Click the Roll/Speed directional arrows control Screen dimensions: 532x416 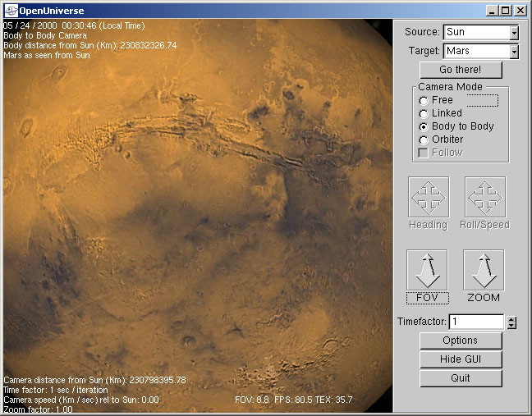[x=485, y=197]
